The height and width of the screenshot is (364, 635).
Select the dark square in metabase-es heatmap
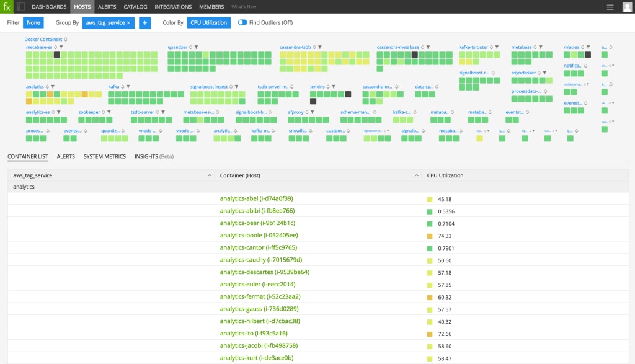coord(56,55)
